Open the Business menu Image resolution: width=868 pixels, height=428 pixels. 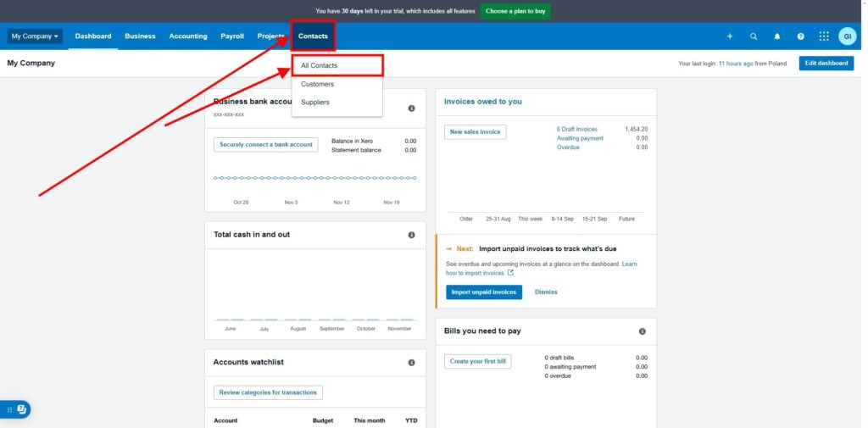pyautogui.click(x=140, y=36)
